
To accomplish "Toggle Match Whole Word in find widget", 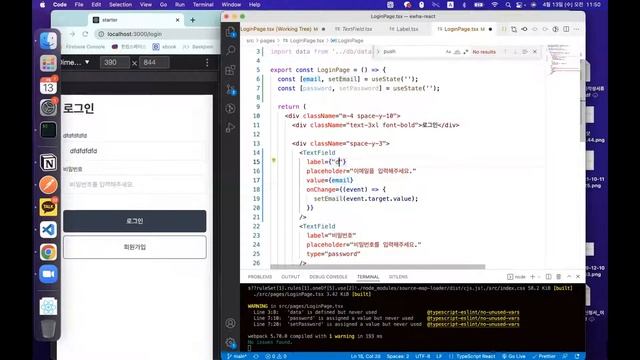I will click(457, 52).
